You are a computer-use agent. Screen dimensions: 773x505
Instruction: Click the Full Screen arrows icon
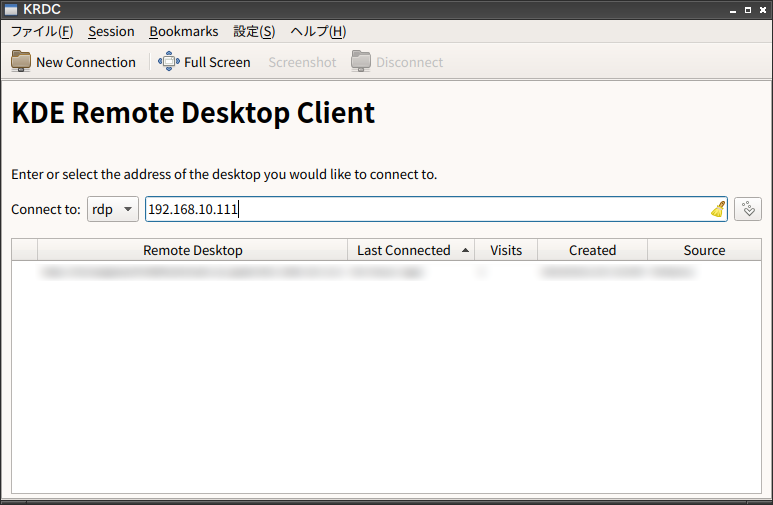(x=169, y=62)
